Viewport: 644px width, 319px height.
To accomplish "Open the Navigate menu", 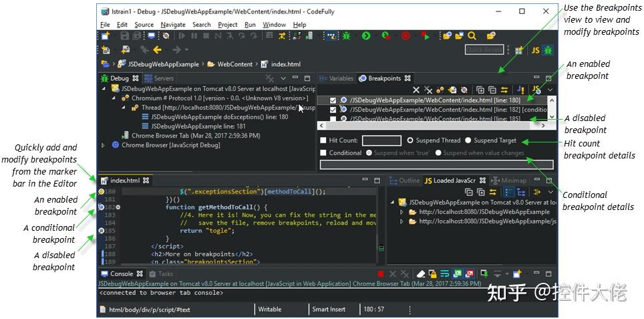I will pos(173,25).
